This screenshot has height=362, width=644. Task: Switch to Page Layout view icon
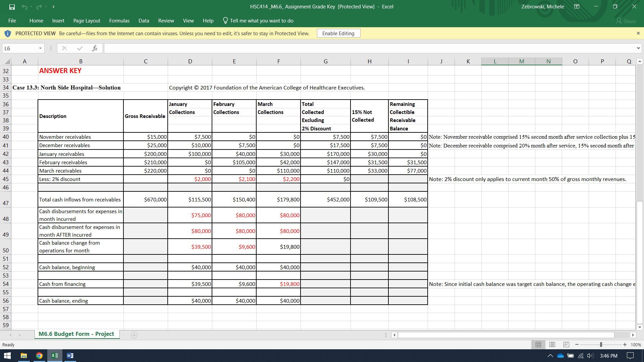point(552,345)
